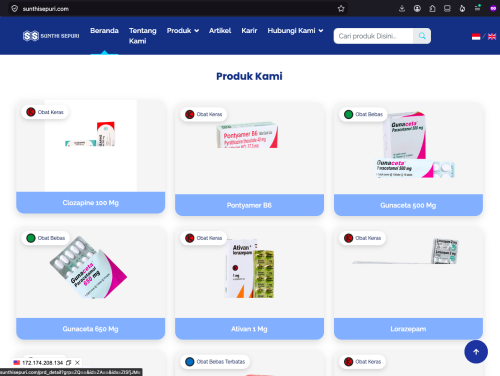Open the Gunaceta 500 Mg product title
Screen dimensions: 500x376
tap(408, 205)
